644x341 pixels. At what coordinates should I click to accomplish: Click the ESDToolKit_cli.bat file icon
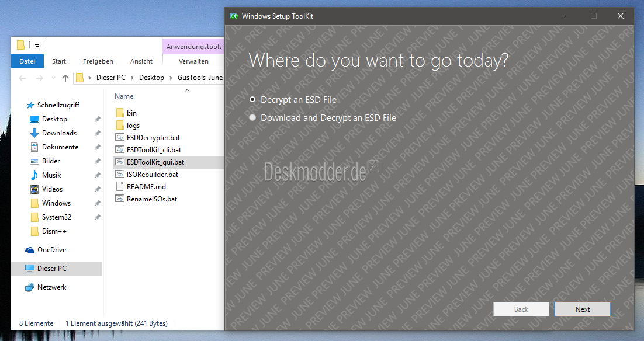tap(120, 150)
